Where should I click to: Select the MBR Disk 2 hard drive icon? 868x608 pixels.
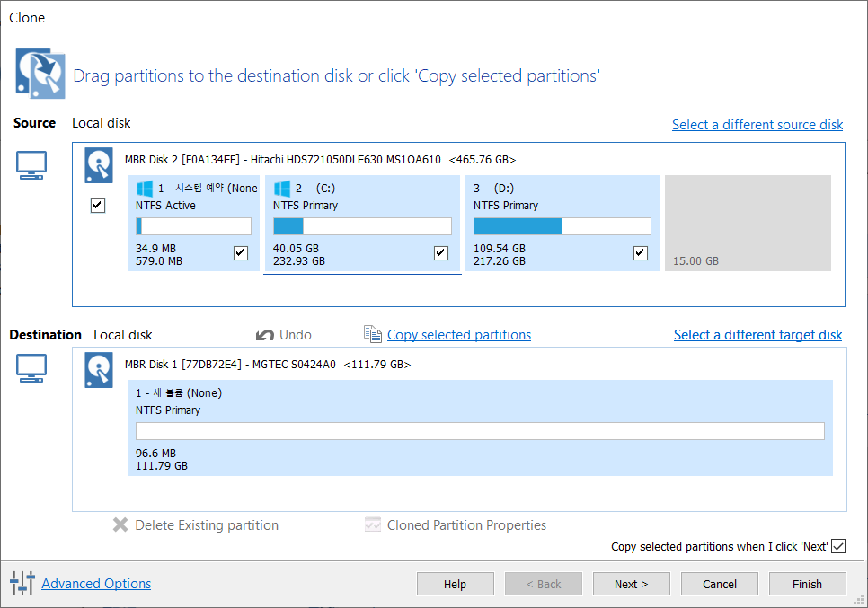point(99,165)
